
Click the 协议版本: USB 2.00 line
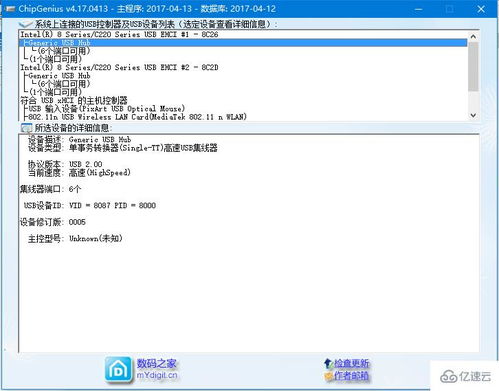(x=65, y=164)
